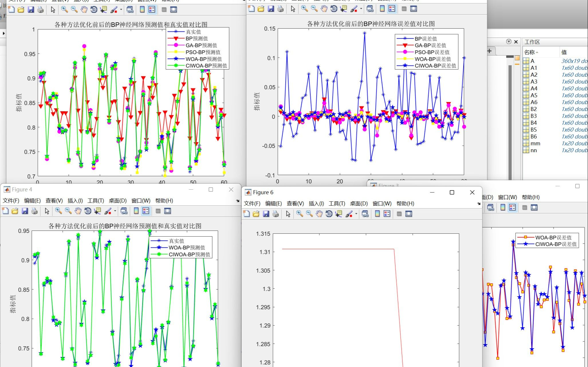Click Zoom Out tool in Figure 4 toolbar
The height and width of the screenshot is (367, 588).
(68, 211)
